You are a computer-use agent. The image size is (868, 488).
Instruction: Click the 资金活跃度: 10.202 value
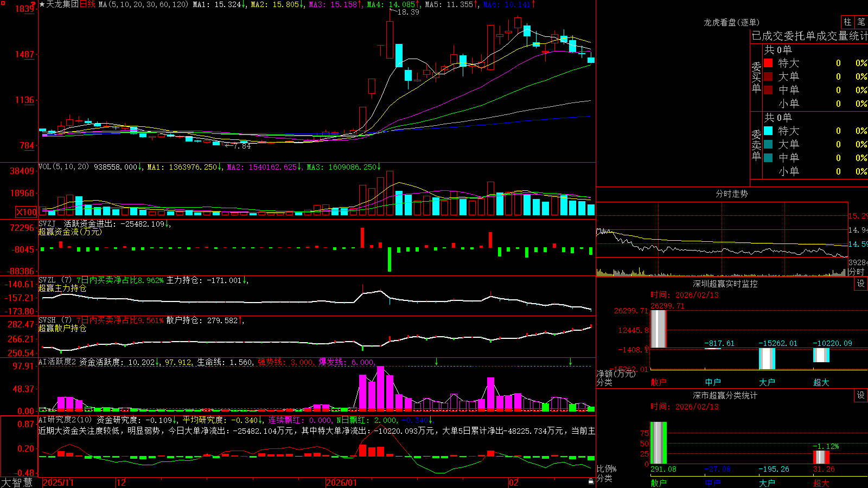[x=117, y=362]
